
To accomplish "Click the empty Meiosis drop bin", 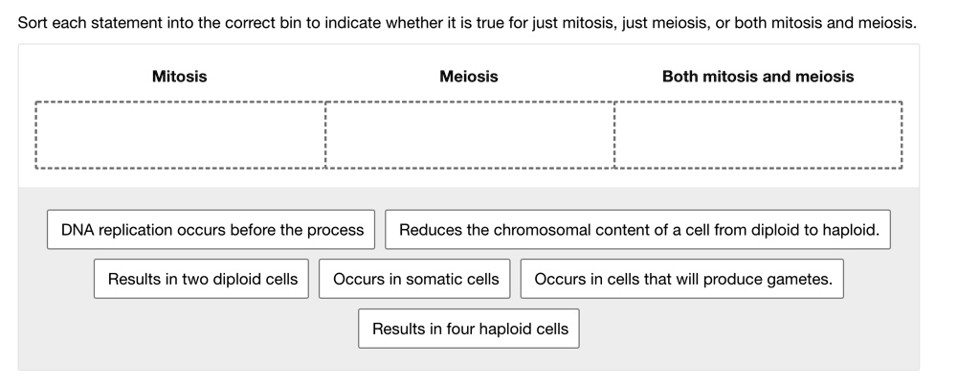I will pos(469,136).
